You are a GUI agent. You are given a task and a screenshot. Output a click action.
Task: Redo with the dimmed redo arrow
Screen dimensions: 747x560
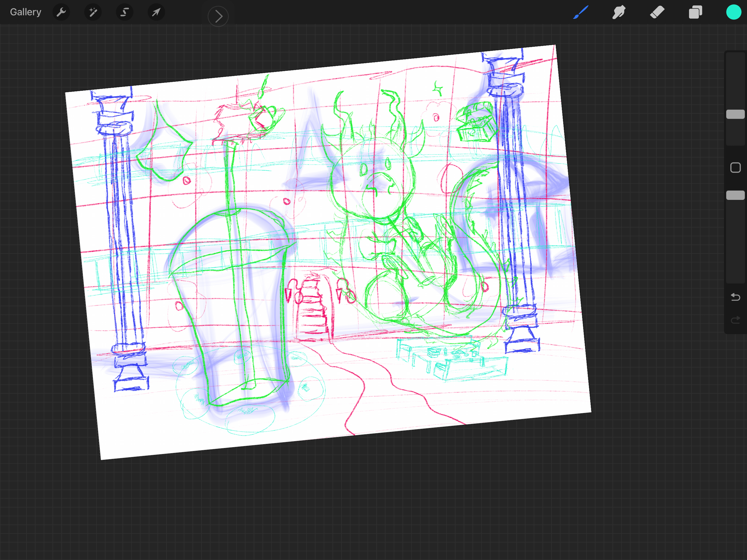(x=735, y=320)
